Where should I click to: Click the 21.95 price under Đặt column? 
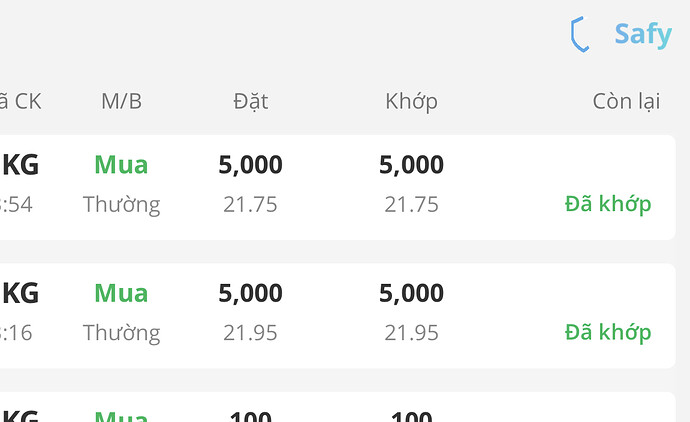[x=250, y=333]
